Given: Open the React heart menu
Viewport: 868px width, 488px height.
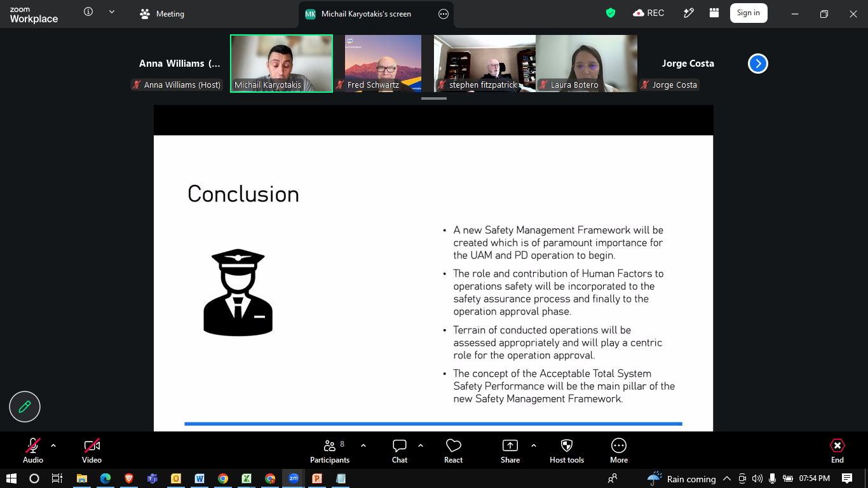Looking at the screenshot, I should pos(454,451).
